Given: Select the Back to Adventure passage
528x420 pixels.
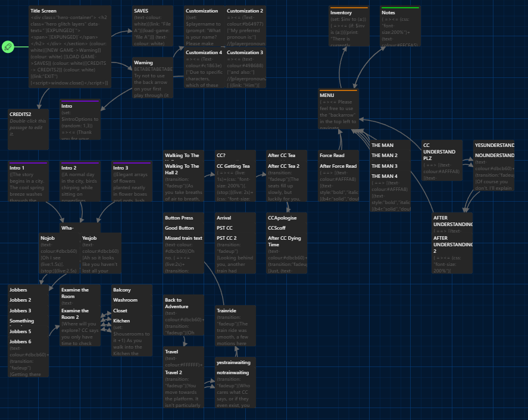Looking at the screenshot, I should [x=183, y=315].
